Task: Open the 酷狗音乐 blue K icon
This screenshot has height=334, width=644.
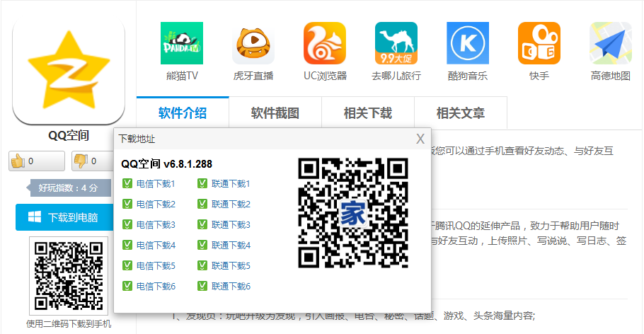Action: coord(467,43)
